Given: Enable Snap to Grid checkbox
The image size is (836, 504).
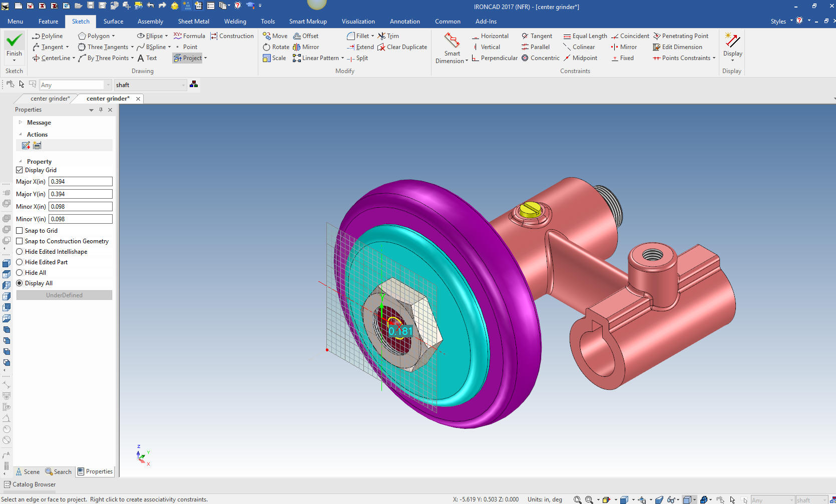Looking at the screenshot, I should 20,231.
